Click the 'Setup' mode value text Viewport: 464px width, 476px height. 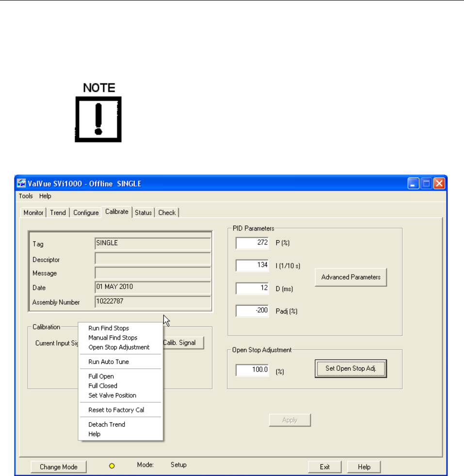(x=178, y=465)
